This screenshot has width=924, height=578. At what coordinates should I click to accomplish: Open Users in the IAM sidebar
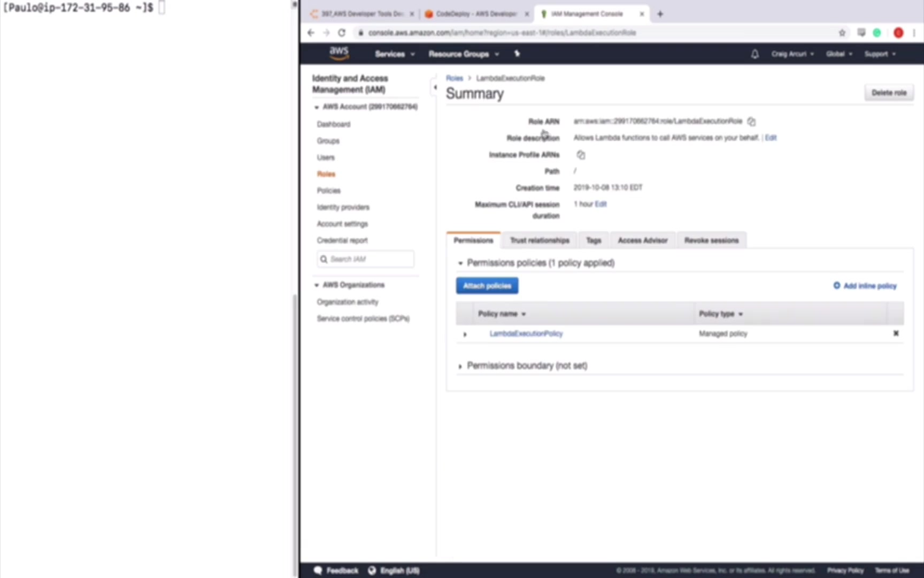[326, 157]
